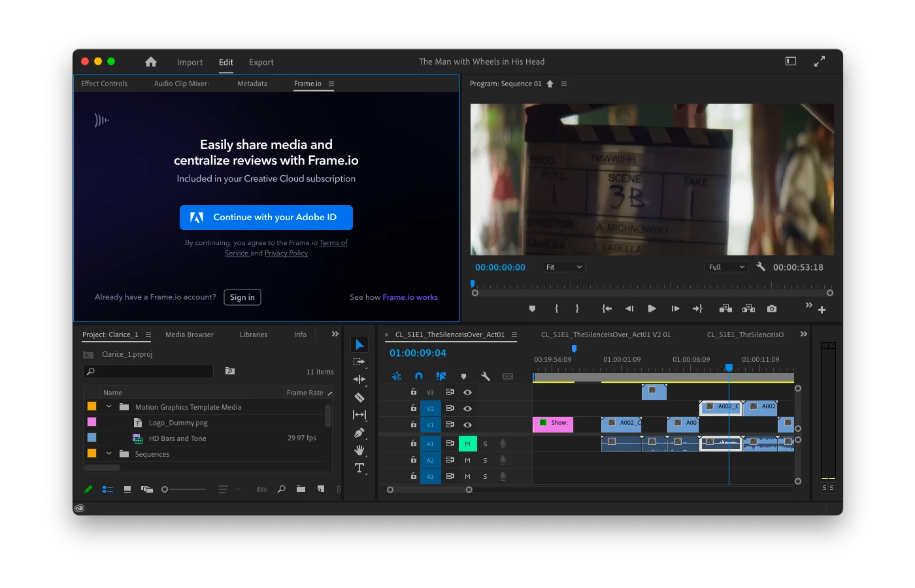Toggle insert sequences as nests
Screen dimensions: 915x588
pyautogui.click(x=397, y=376)
